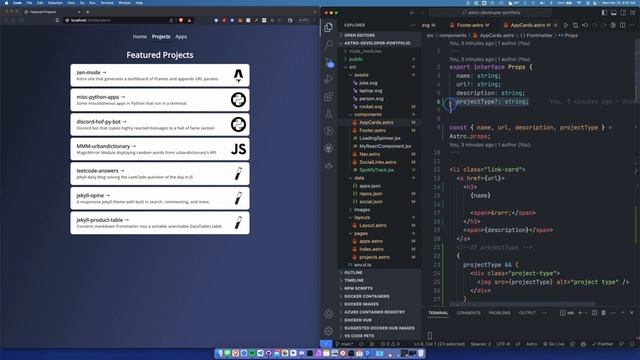
Task: Click Go Live in status bar
Action: click(x=554, y=344)
